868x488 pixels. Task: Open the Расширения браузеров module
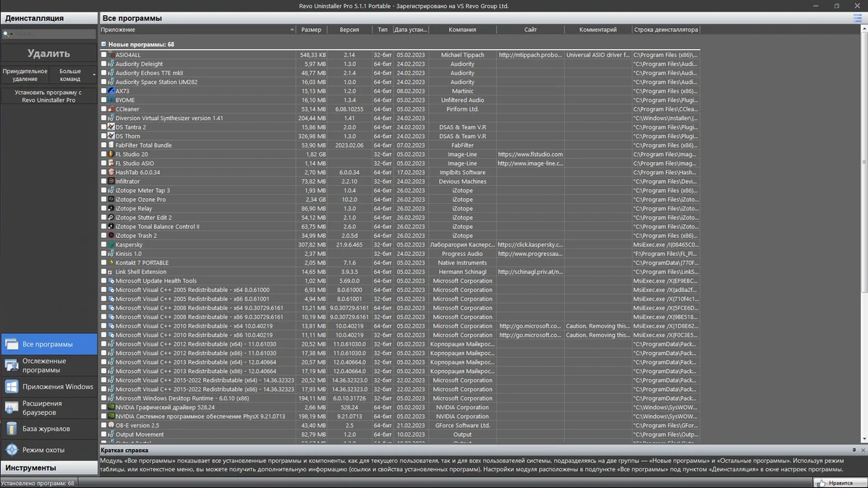coord(48,408)
